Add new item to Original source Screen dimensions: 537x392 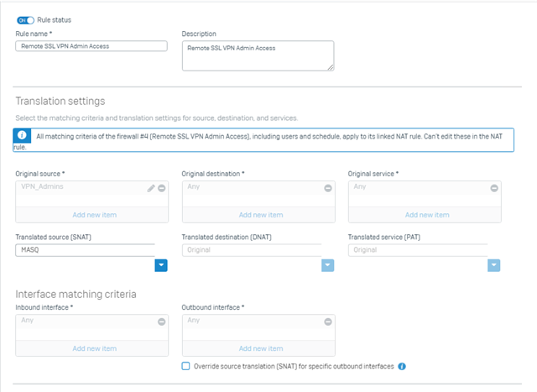(x=95, y=215)
